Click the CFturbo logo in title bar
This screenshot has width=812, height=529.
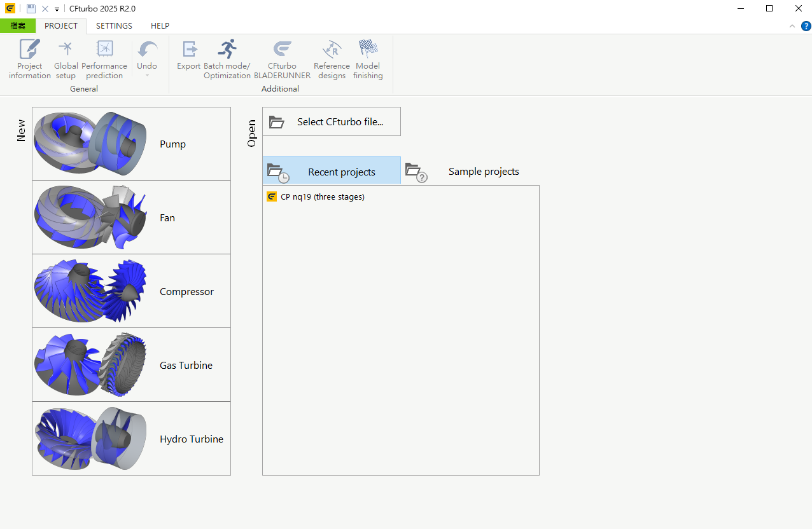tap(10, 9)
